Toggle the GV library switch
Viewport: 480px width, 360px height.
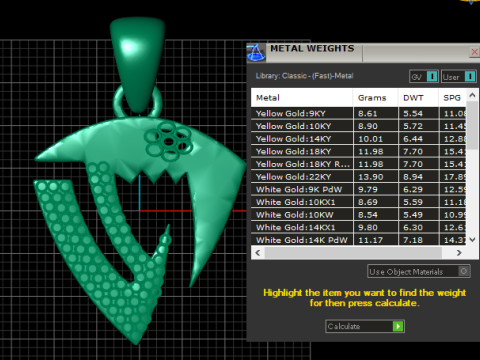(423, 76)
